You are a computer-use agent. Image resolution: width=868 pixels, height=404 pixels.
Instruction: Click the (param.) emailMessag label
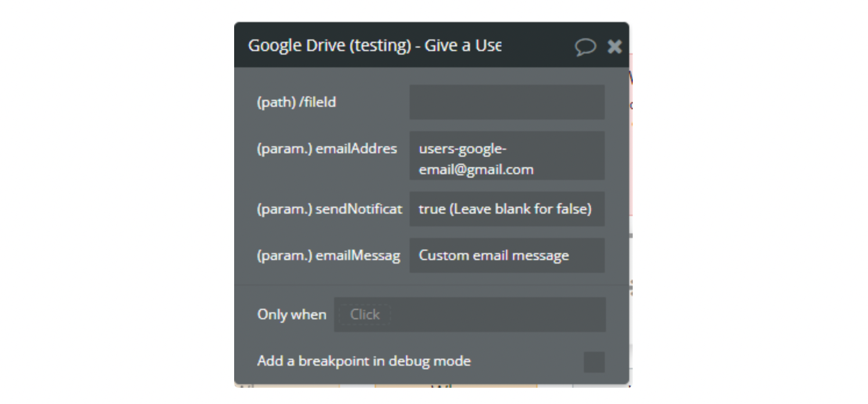coord(329,255)
